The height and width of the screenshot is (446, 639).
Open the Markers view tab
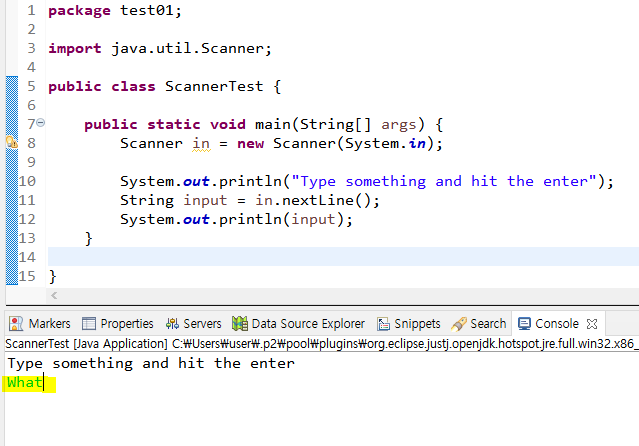[39, 324]
